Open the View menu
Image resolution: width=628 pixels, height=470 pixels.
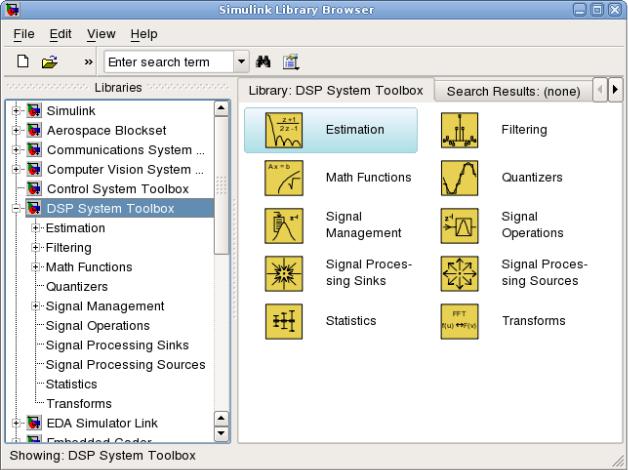[101, 34]
